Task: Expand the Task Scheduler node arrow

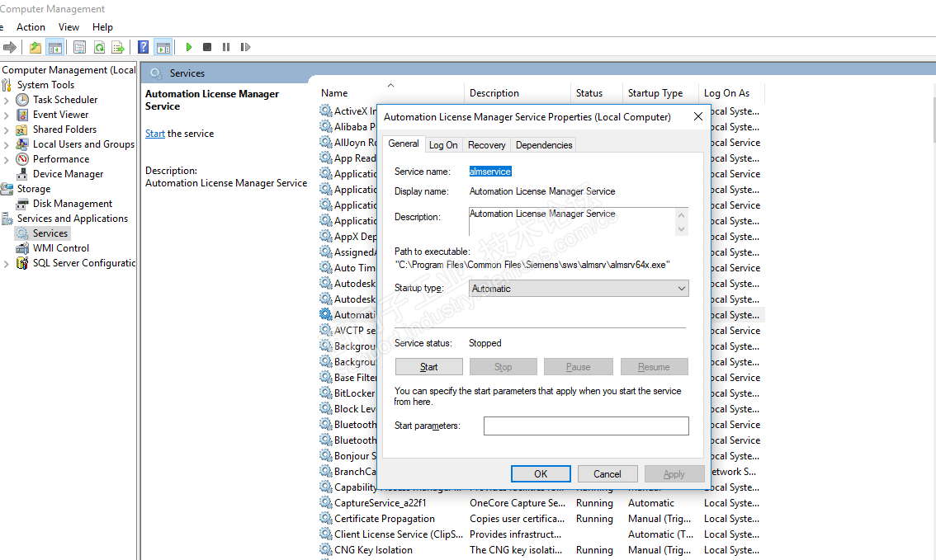Action: 7,100
